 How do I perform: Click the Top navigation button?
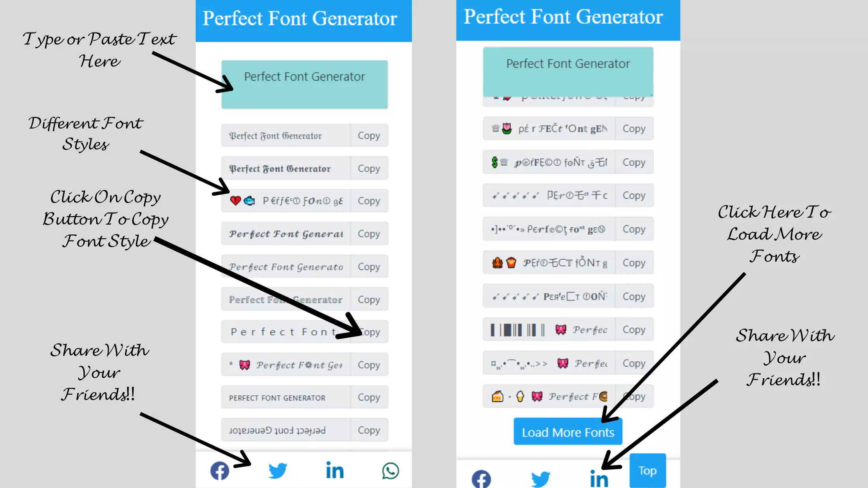click(647, 470)
